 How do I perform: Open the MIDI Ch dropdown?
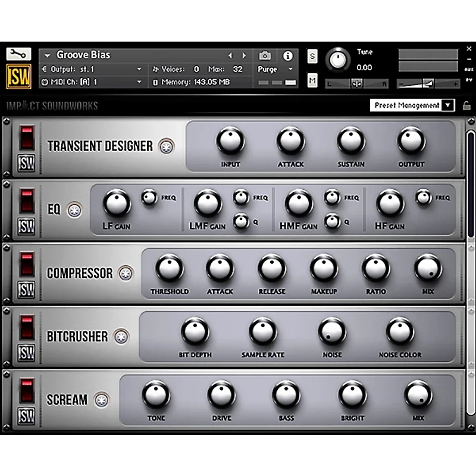139,82
